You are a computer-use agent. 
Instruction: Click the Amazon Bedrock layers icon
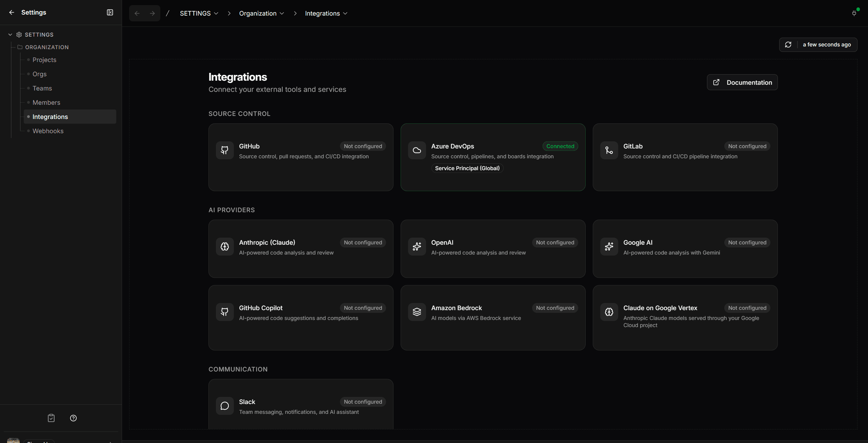pos(417,312)
